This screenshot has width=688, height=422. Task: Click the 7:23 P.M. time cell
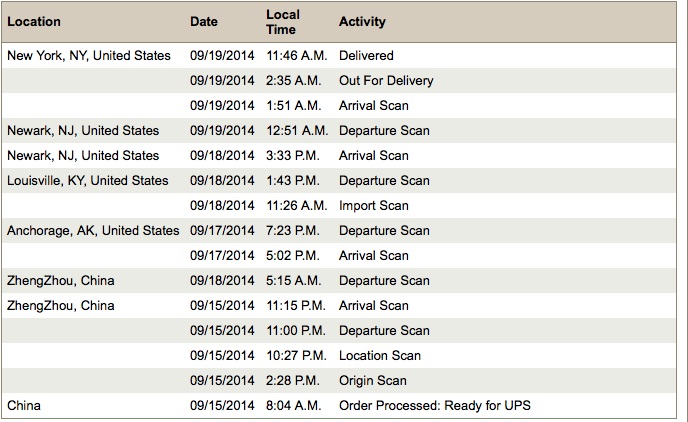click(x=293, y=231)
